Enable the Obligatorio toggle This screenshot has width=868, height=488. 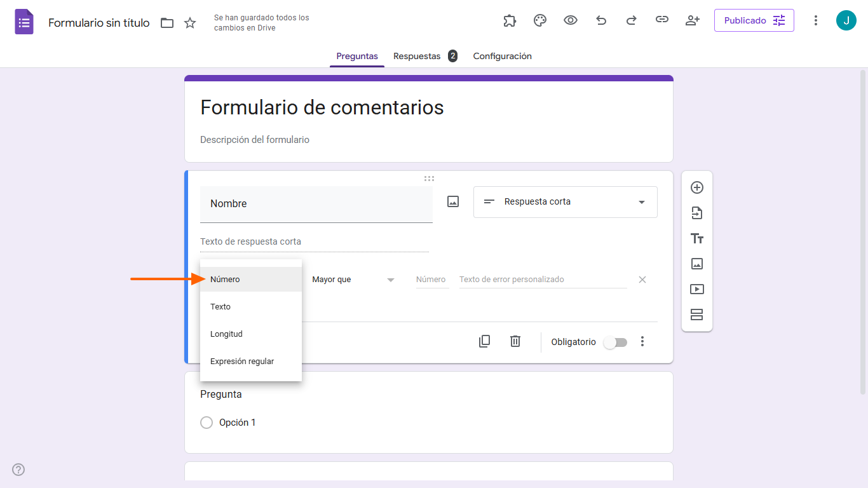click(x=615, y=342)
